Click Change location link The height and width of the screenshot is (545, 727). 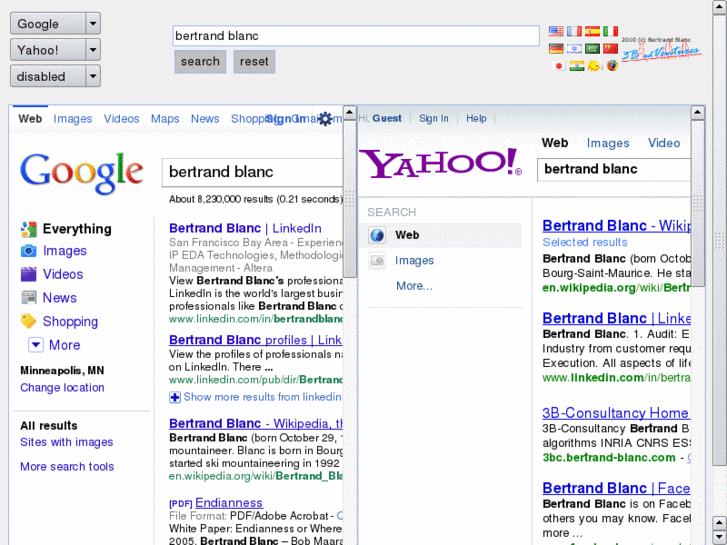pos(62,388)
